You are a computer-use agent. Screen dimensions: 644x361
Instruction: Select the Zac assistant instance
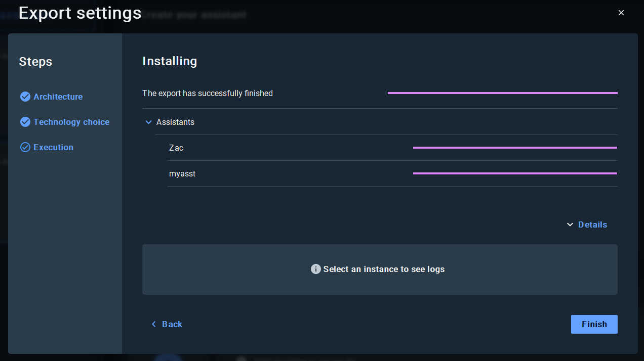pyautogui.click(x=176, y=148)
